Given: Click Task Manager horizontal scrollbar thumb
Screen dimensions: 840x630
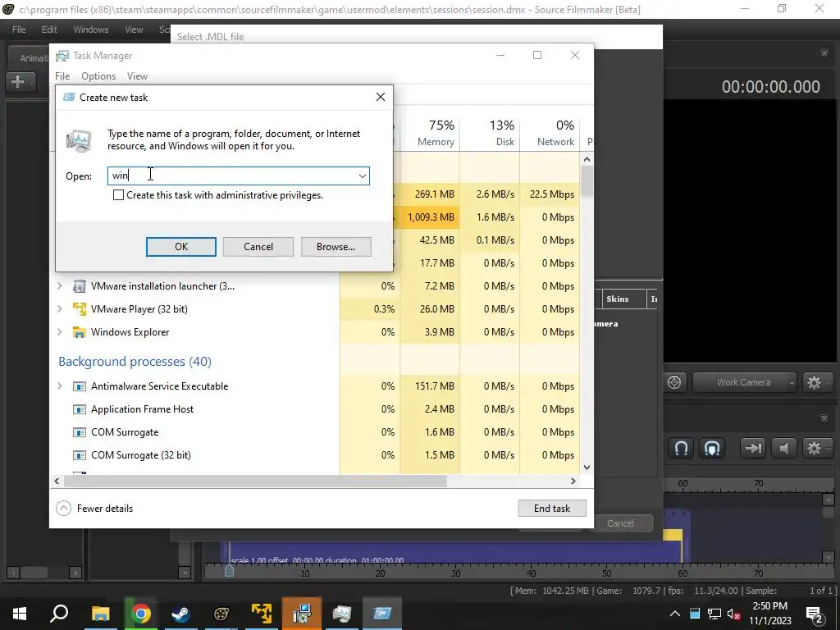Looking at the screenshot, I should pyautogui.click(x=256, y=481).
